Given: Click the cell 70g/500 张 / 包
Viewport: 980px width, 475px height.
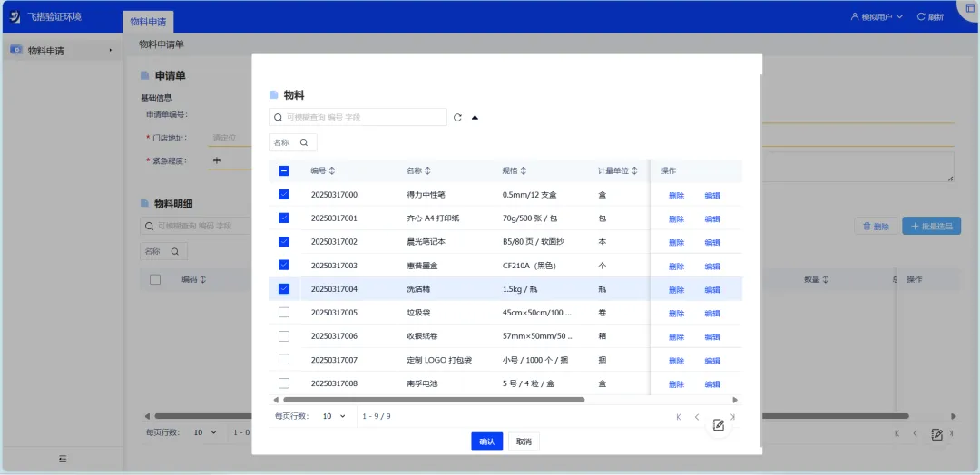Looking at the screenshot, I should 529,218.
